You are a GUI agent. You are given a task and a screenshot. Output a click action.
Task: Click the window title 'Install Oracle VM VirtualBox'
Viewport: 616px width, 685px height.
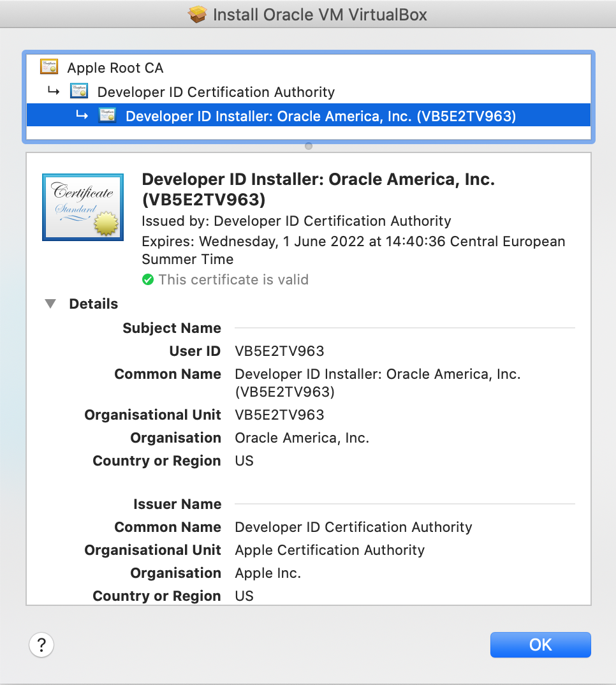[x=319, y=15]
